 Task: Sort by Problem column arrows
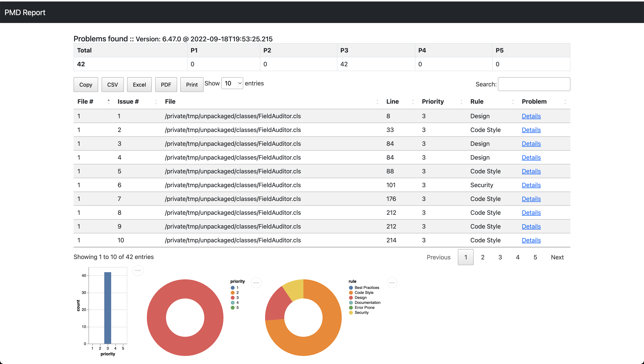click(x=565, y=102)
